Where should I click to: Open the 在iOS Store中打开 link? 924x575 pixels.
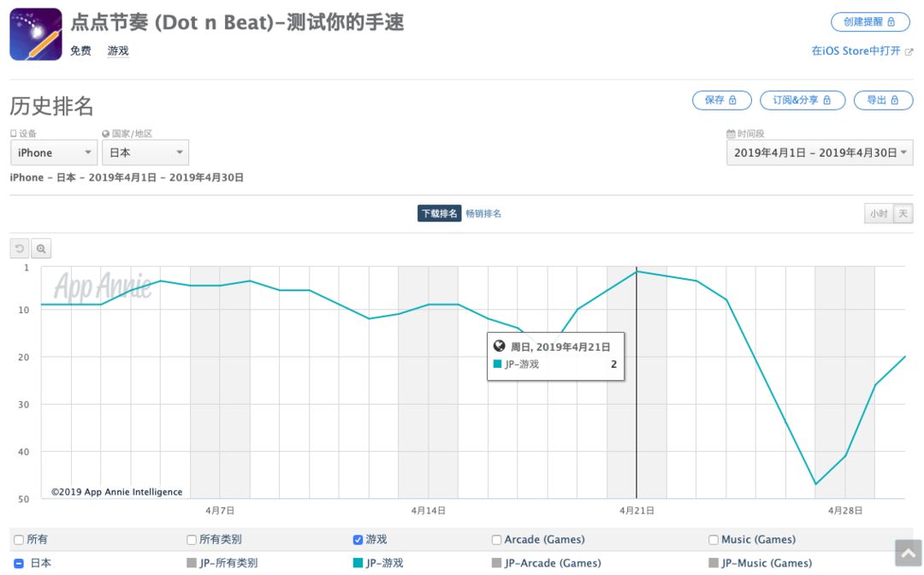pyautogui.click(x=856, y=51)
